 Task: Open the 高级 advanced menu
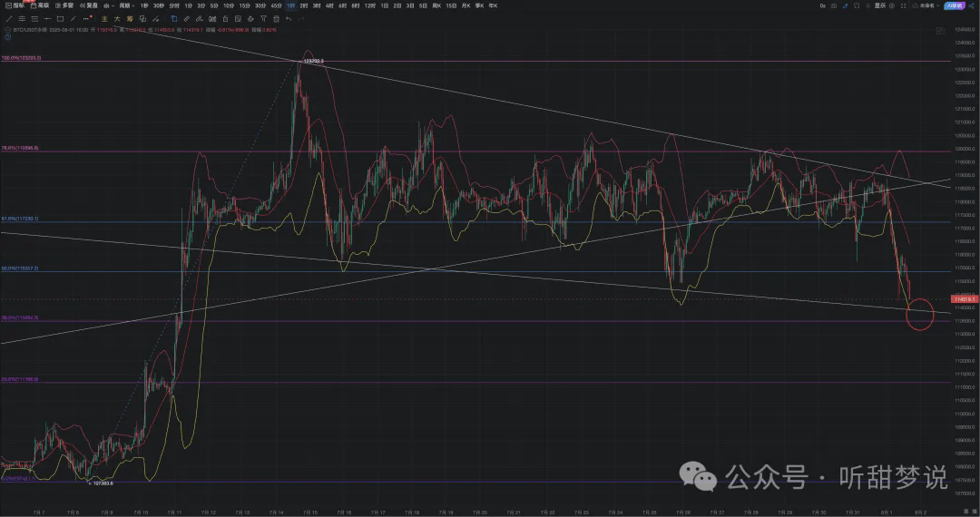click(x=40, y=5)
